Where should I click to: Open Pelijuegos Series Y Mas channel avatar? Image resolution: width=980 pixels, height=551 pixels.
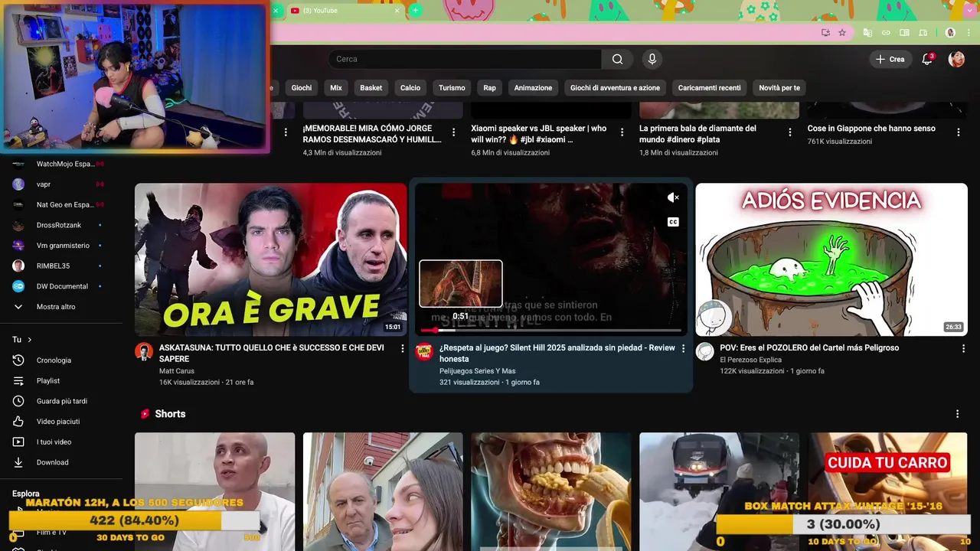pos(424,351)
